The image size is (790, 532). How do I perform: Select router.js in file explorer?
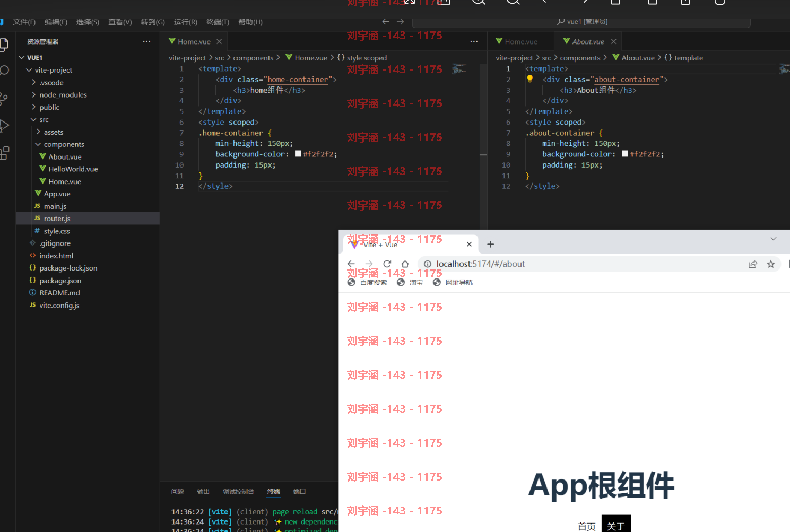pos(88,219)
